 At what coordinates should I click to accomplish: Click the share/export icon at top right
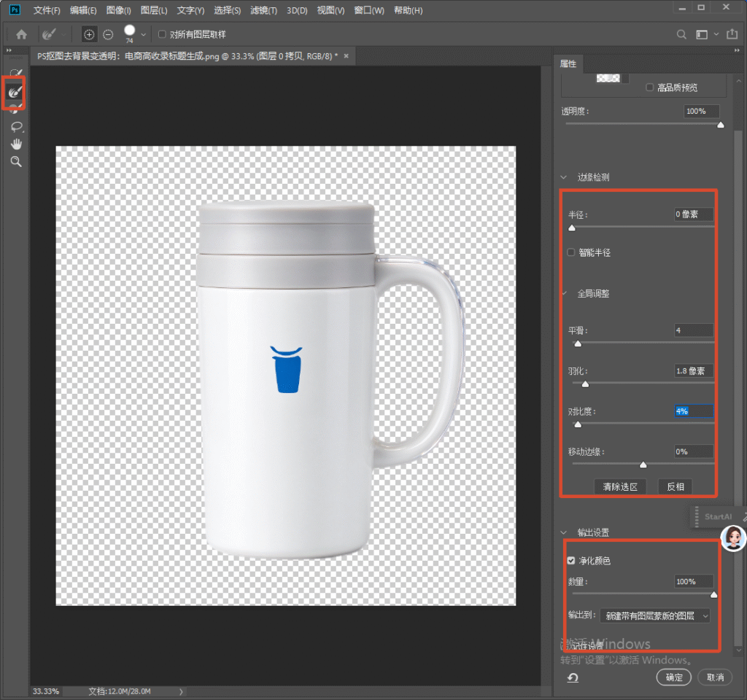click(732, 34)
